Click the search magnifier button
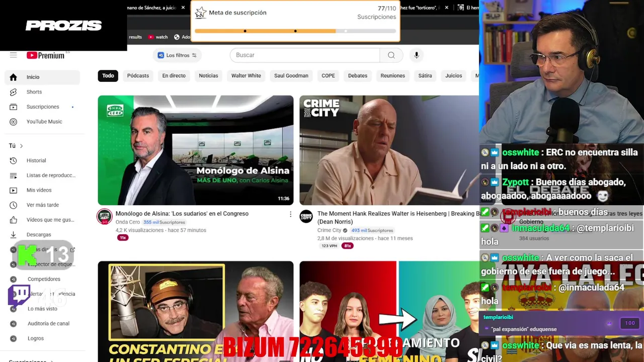 (391, 55)
